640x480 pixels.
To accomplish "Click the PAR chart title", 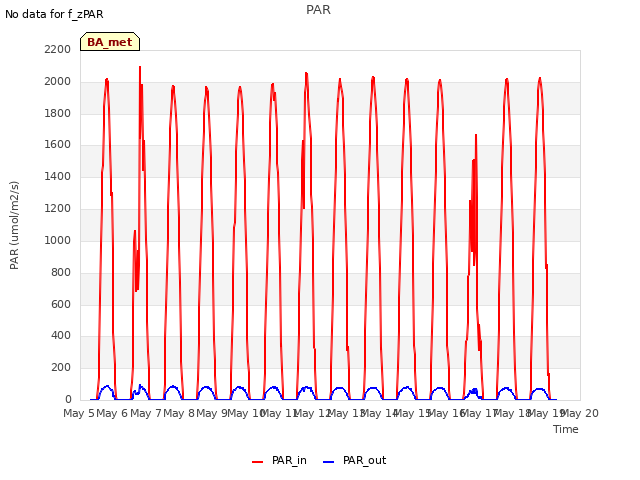I will point(318,10).
